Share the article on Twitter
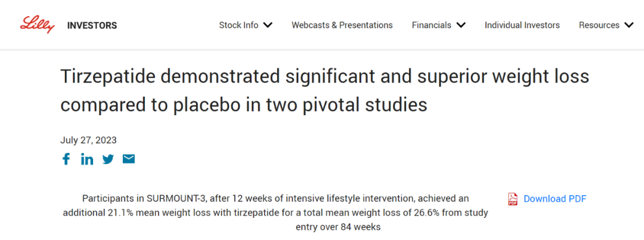This screenshot has width=644, height=240. pos(108,159)
